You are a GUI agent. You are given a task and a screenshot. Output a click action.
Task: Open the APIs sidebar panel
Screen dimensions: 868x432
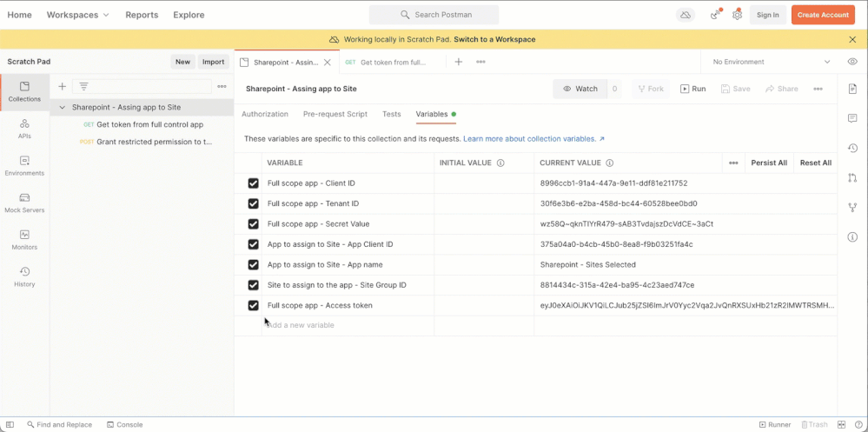click(x=24, y=129)
